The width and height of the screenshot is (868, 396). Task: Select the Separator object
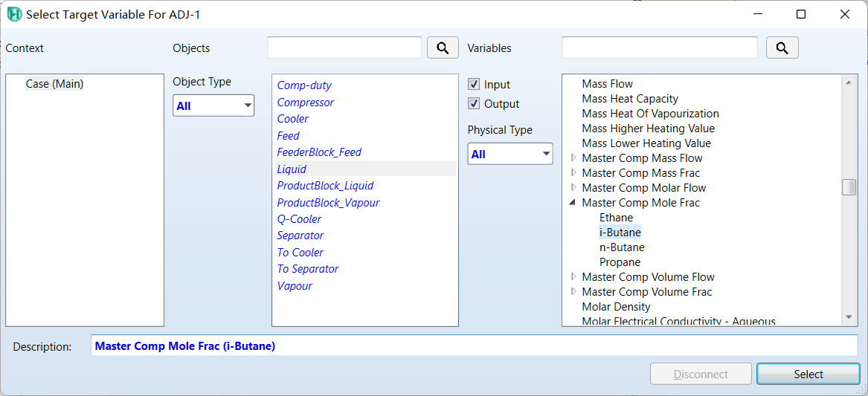point(300,236)
